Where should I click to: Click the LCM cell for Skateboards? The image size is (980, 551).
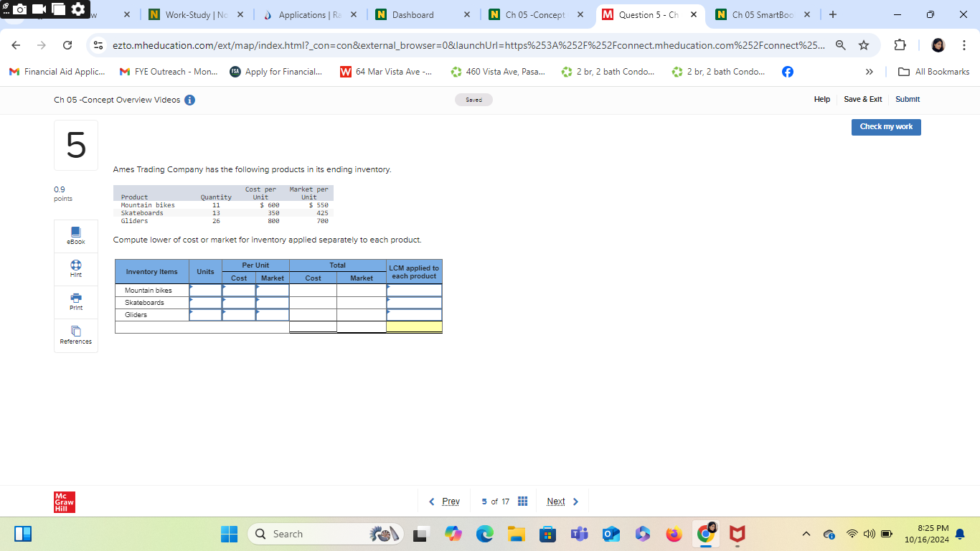coord(414,303)
